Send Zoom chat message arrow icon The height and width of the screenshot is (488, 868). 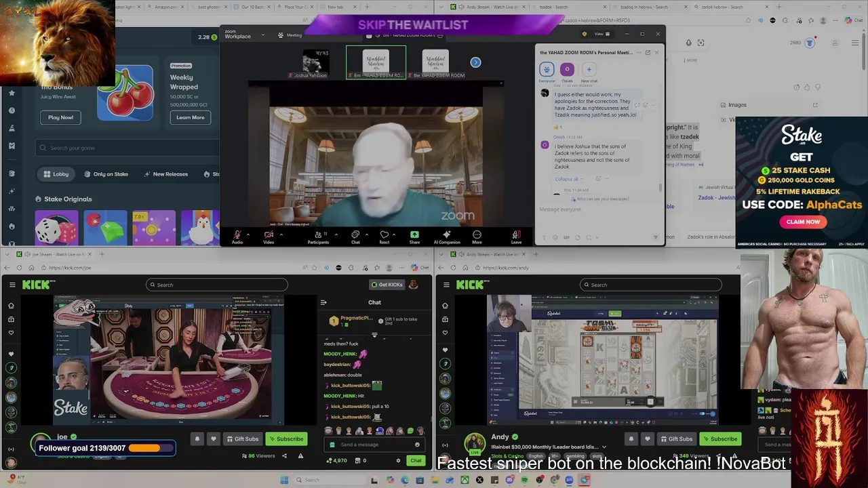[x=655, y=237]
